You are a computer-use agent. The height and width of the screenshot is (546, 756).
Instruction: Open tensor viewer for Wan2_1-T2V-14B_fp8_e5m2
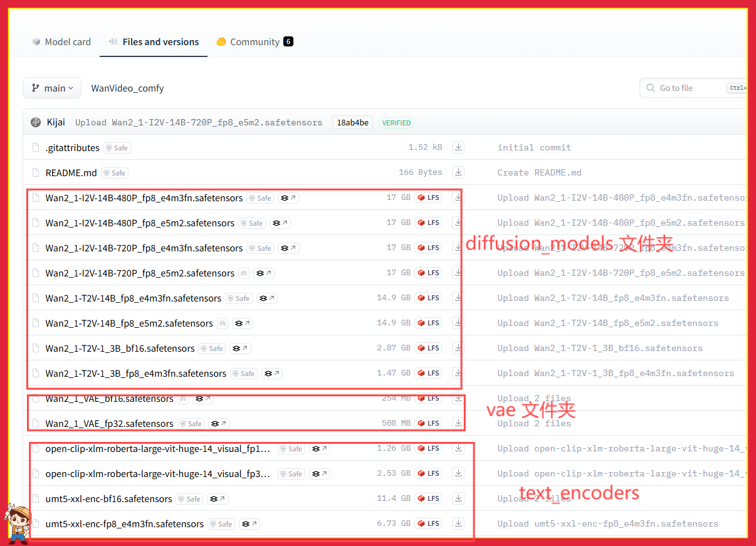pyautogui.click(x=242, y=323)
